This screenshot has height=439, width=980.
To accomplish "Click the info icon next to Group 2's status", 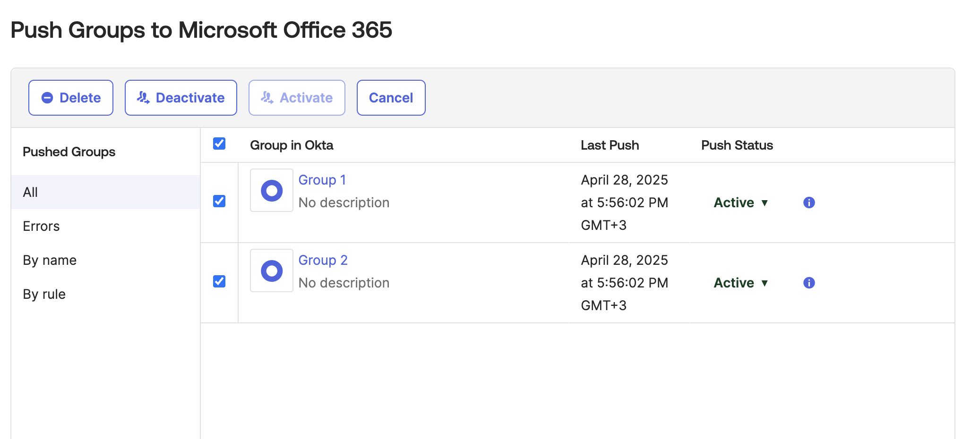I will pyautogui.click(x=809, y=283).
